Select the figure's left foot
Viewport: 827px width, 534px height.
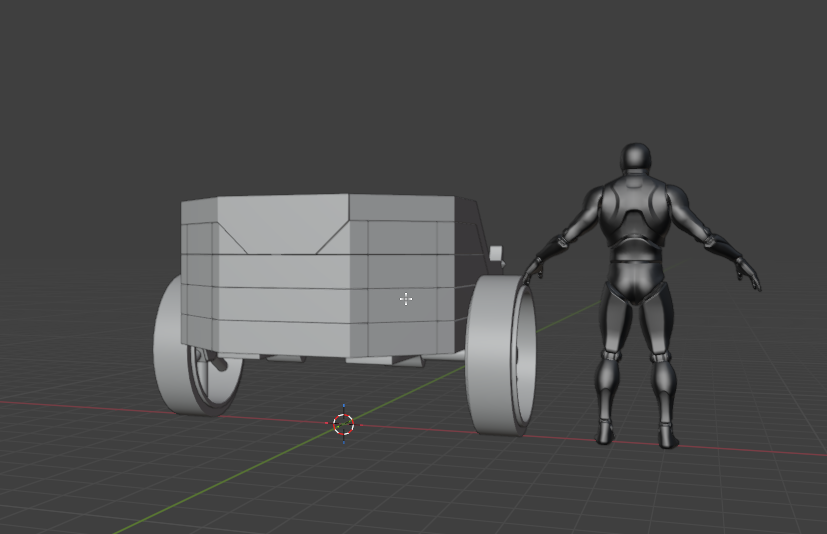click(x=606, y=432)
